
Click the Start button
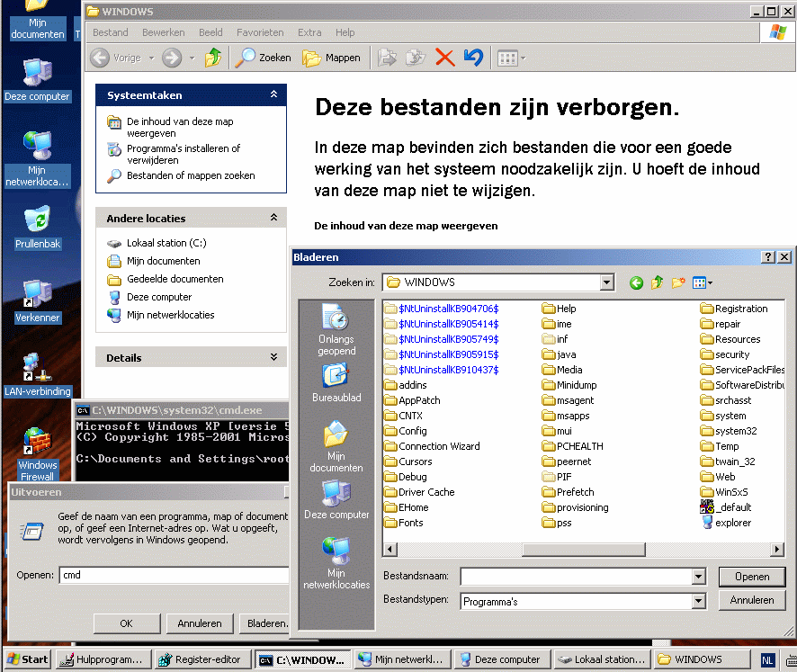pyautogui.click(x=28, y=659)
